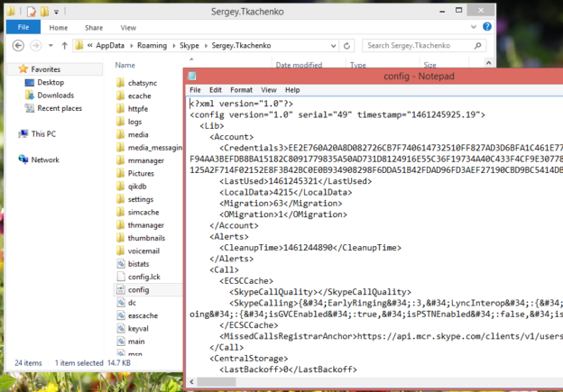
Task: Select the keyval file name
Action: point(138,329)
